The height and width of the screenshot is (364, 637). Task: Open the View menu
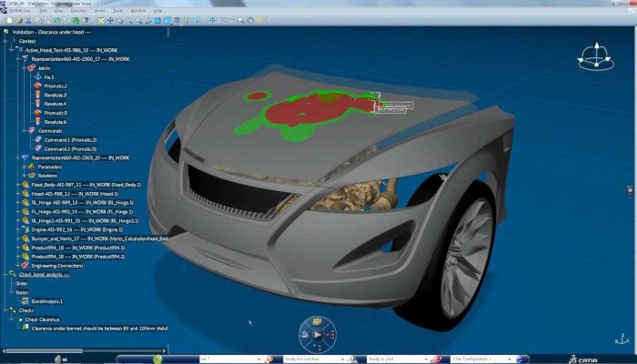pyautogui.click(x=59, y=11)
